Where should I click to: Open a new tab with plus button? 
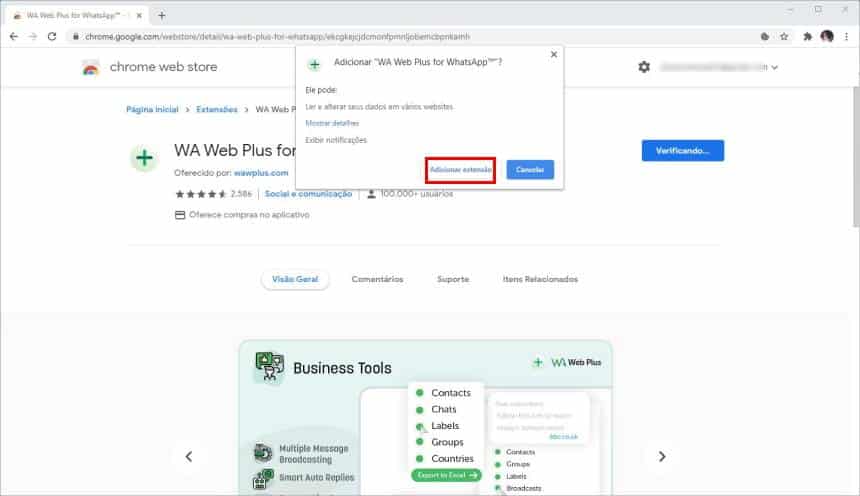pyautogui.click(x=161, y=15)
